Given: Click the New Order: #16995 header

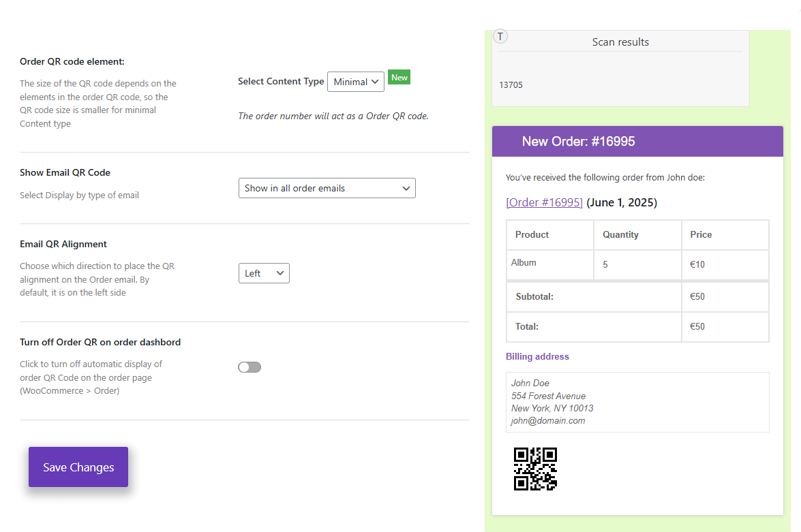Looking at the screenshot, I should [578, 142].
